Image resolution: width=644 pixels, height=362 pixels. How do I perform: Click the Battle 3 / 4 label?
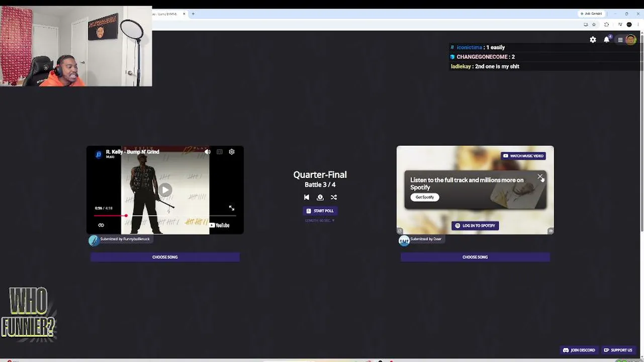click(320, 185)
